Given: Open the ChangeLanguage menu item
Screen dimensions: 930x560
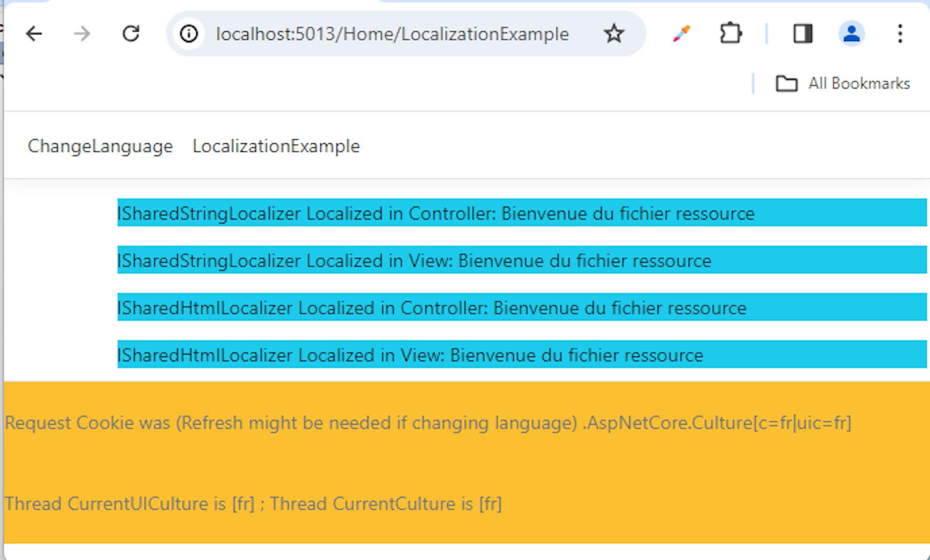Looking at the screenshot, I should 99,146.
